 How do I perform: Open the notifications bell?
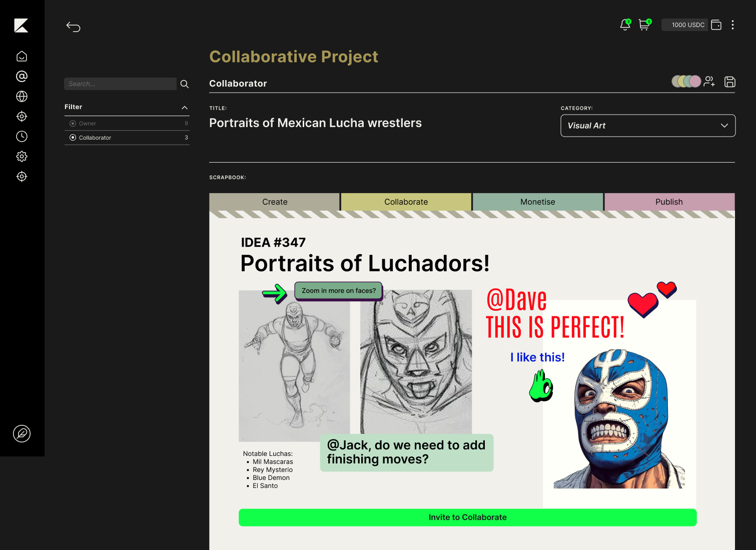point(625,25)
